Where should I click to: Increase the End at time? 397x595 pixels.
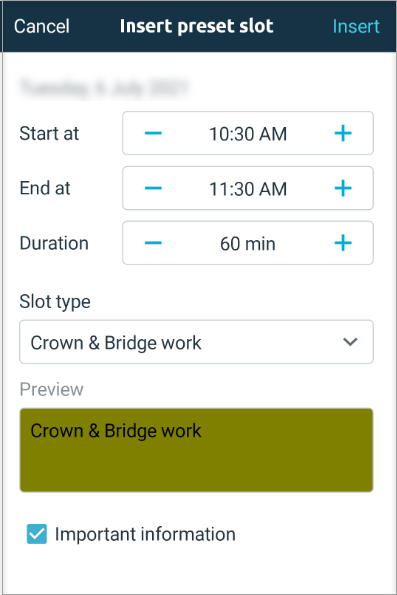343,188
